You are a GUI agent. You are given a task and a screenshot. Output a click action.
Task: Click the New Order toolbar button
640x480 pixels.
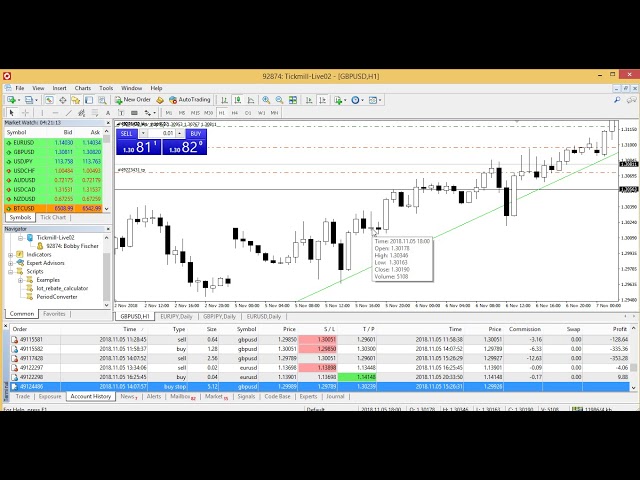[132, 100]
